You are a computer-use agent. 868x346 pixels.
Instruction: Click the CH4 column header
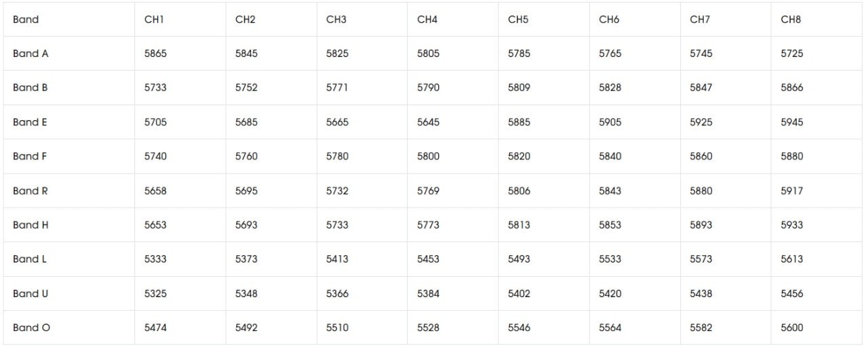coord(427,20)
